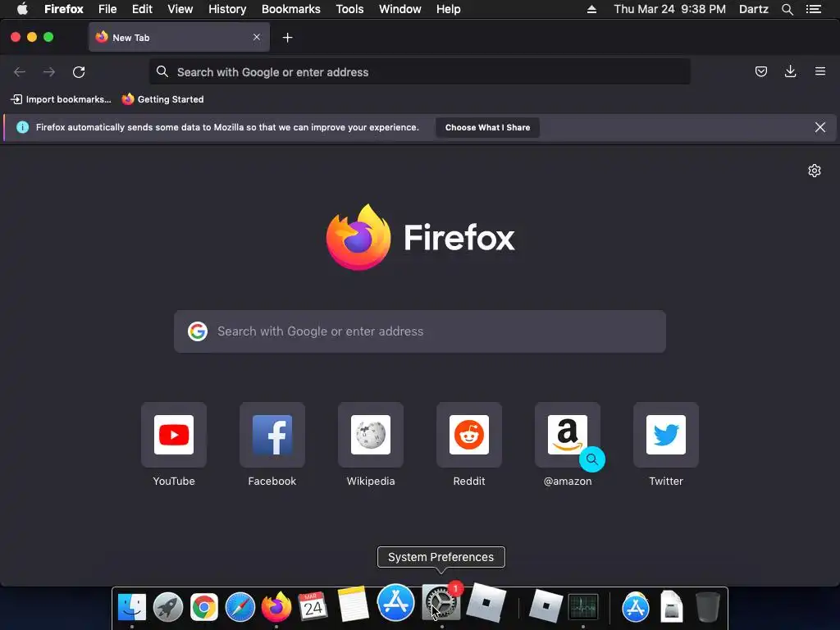Dismiss the data sharing notification bar
Viewport: 840px width, 630px height.
click(x=819, y=127)
